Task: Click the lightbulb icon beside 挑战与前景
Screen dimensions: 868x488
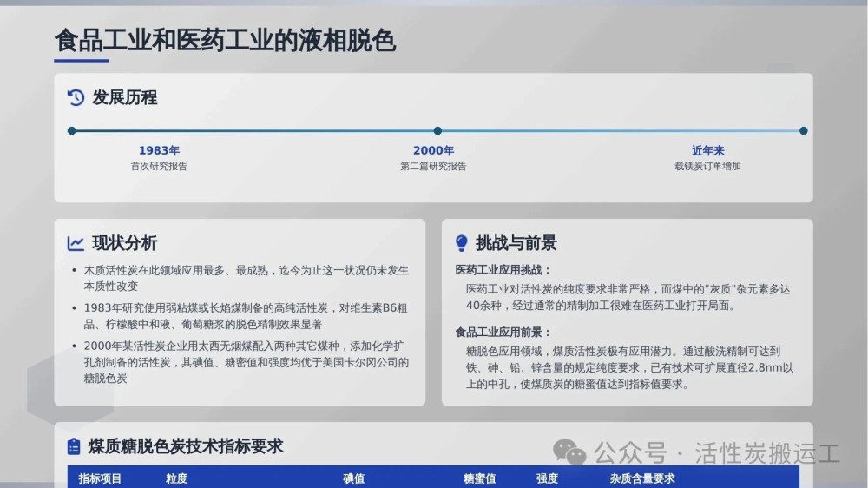Action: coord(462,243)
